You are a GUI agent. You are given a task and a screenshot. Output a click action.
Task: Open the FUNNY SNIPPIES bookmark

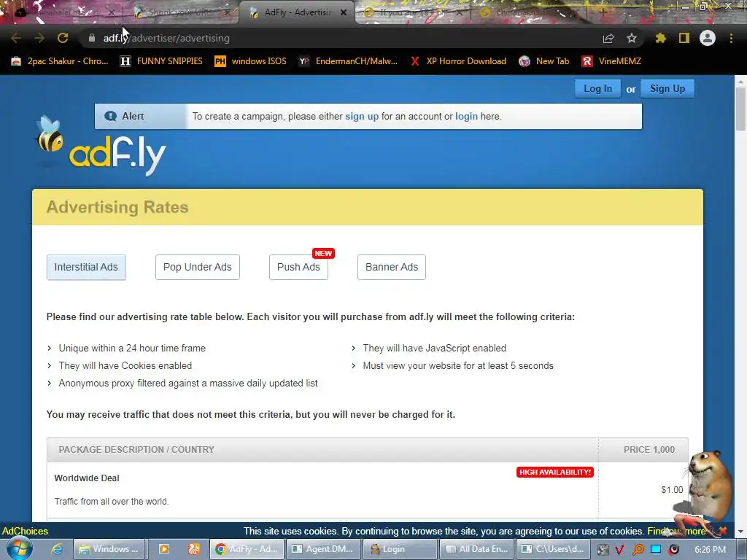[161, 61]
